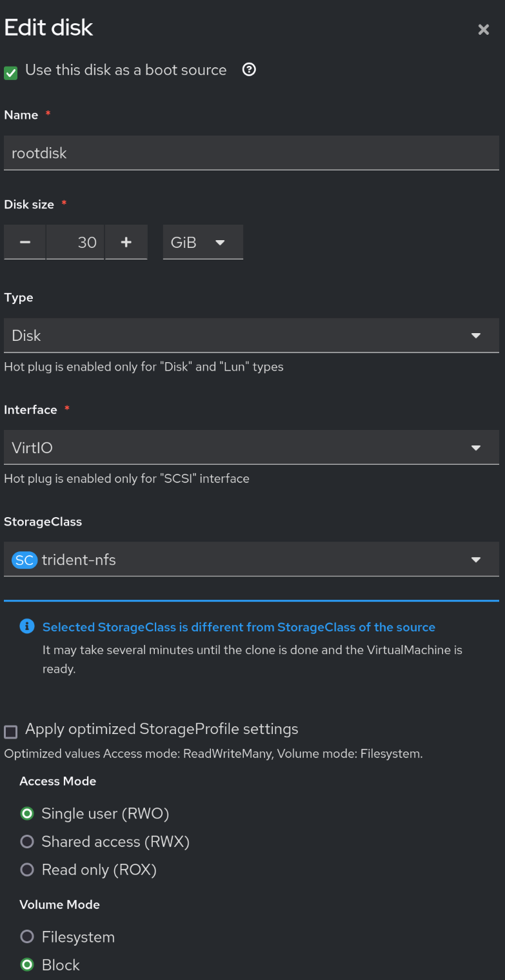Click the SC badge icon for trident-nfs
Image resolution: width=505 pixels, height=980 pixels.
[25, 560]
